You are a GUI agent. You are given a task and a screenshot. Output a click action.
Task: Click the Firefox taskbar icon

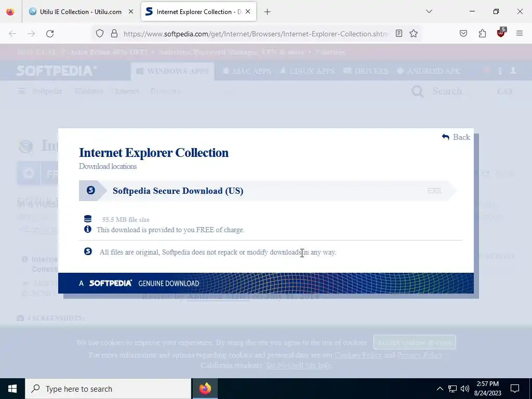(205, 389)
